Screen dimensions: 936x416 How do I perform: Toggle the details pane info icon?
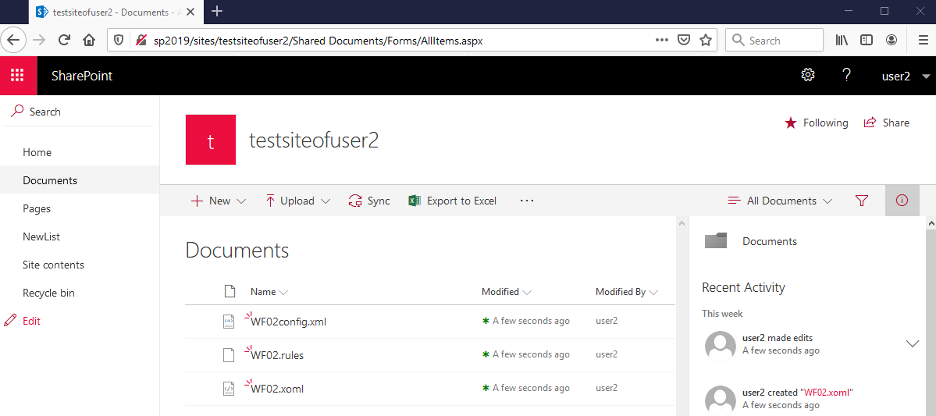tap(902, 201)
